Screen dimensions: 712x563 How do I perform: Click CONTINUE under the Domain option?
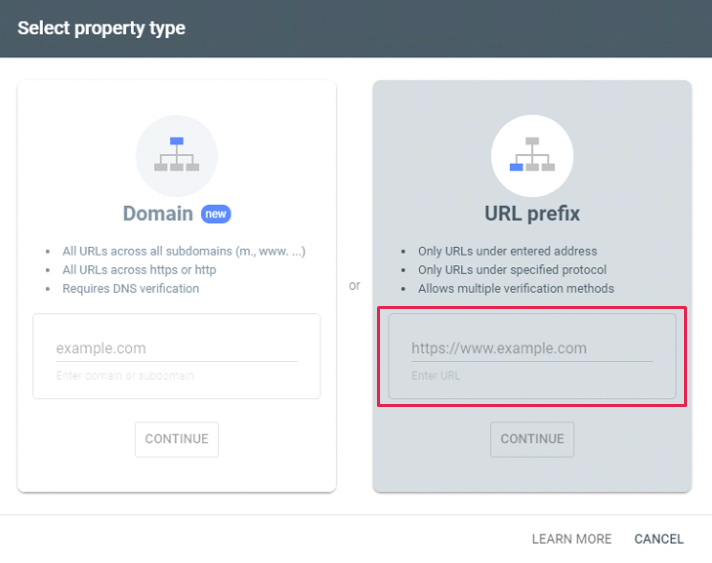click(x=177, y=439)
